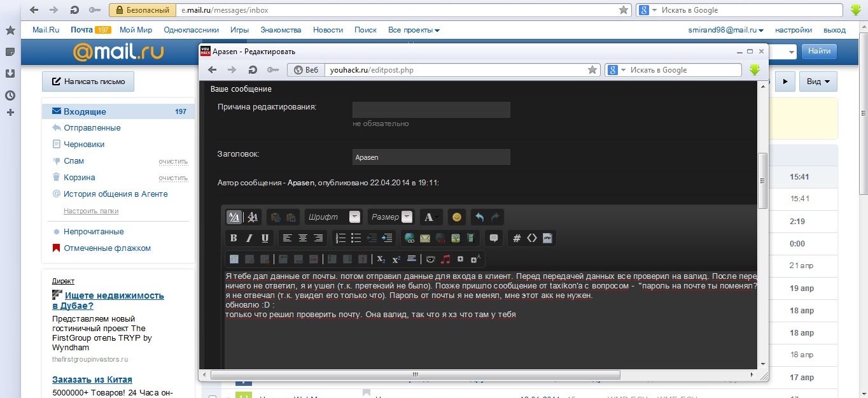Viewport: 868px width, 398px height.
Task: Click the Заголовок field containing Apasen
Action: pos(431,157)
